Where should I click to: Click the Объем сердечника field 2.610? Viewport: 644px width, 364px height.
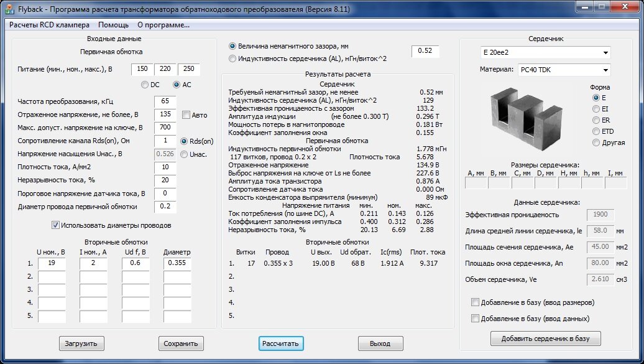point(600,279)
